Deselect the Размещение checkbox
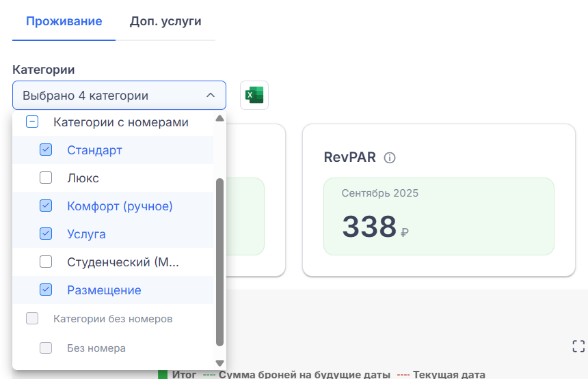Viewport: 588px width, 379px height. [46, 290]
